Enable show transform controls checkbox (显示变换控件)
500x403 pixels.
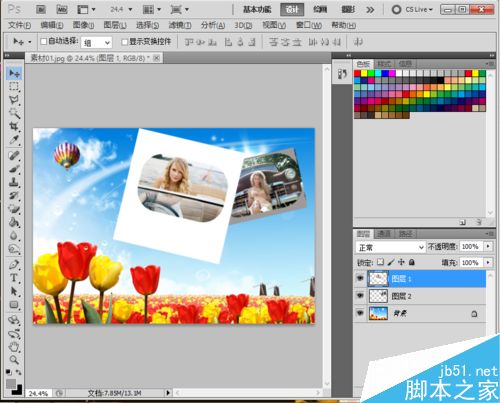[x=124, y=42]
